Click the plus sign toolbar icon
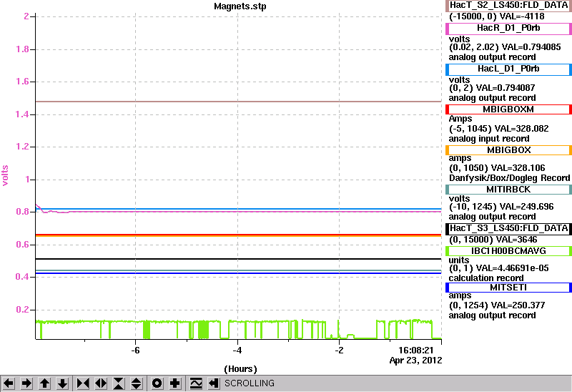This screenshot has height=392, width=572. pos(175,383)
